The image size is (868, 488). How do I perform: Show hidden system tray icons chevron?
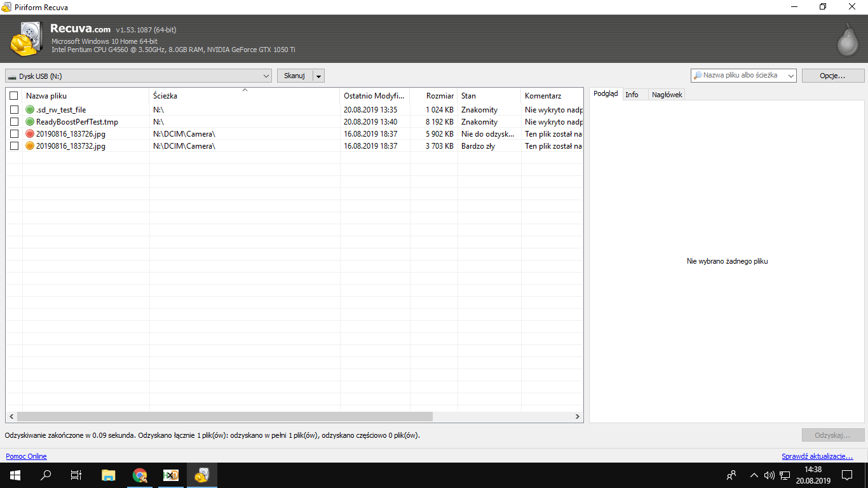(x=754, y=475)
